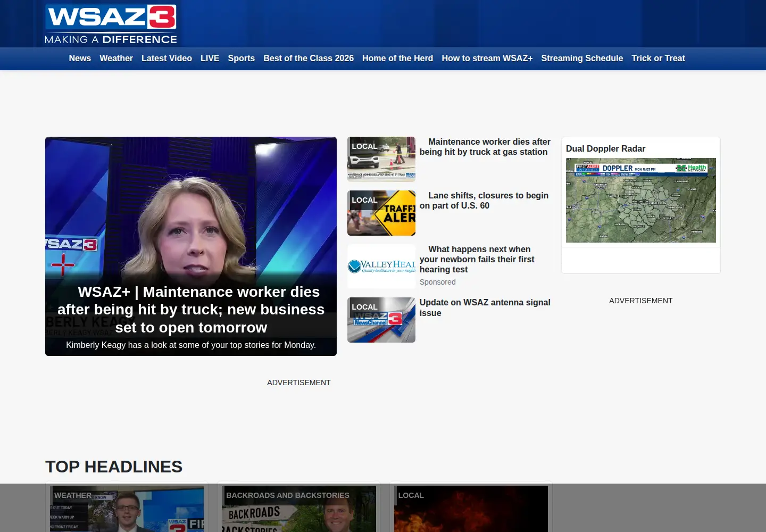
Task: Click the Sponsored label under hearing test story
Action: [437, 282]
